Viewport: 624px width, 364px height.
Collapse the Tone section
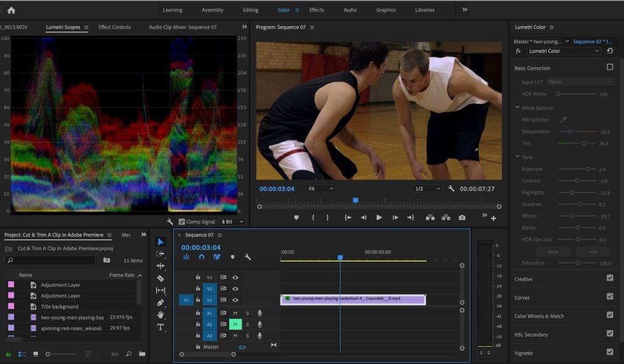point(517,156)
